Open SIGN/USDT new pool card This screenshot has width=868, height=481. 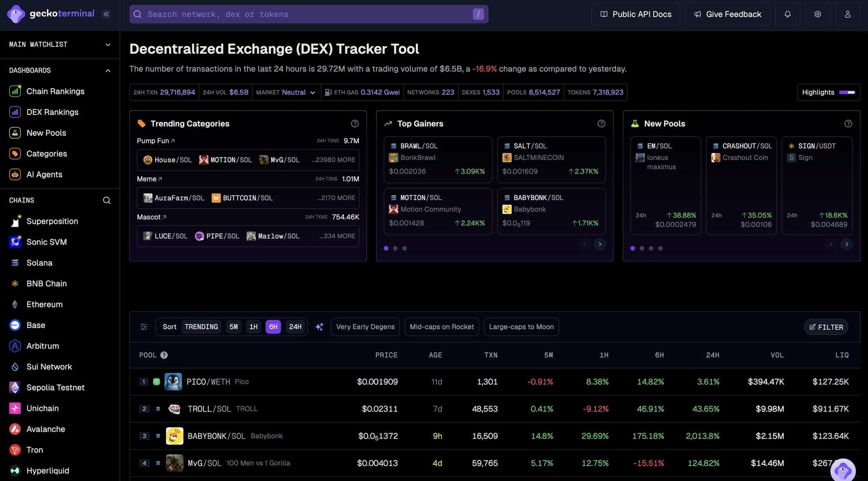817,185
